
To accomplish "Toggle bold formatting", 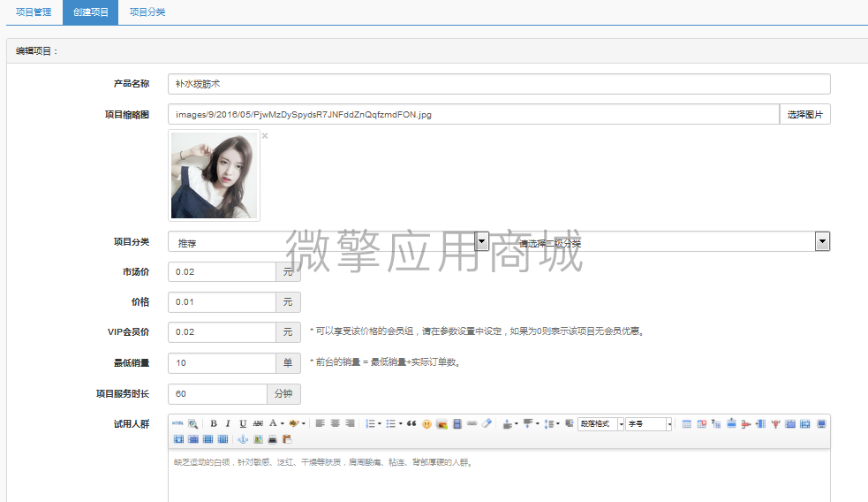I will (x=214, y=423).
